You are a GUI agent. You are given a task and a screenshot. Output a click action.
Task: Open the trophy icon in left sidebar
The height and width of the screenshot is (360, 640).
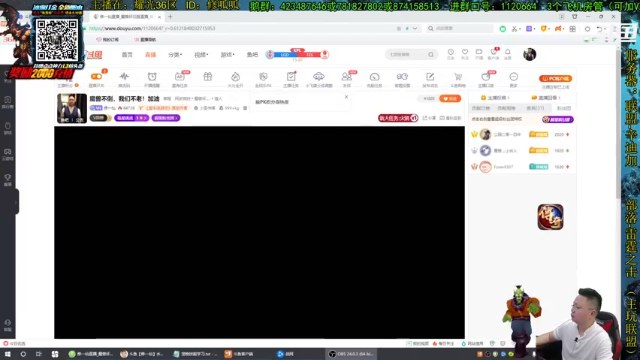coord(7,178)
